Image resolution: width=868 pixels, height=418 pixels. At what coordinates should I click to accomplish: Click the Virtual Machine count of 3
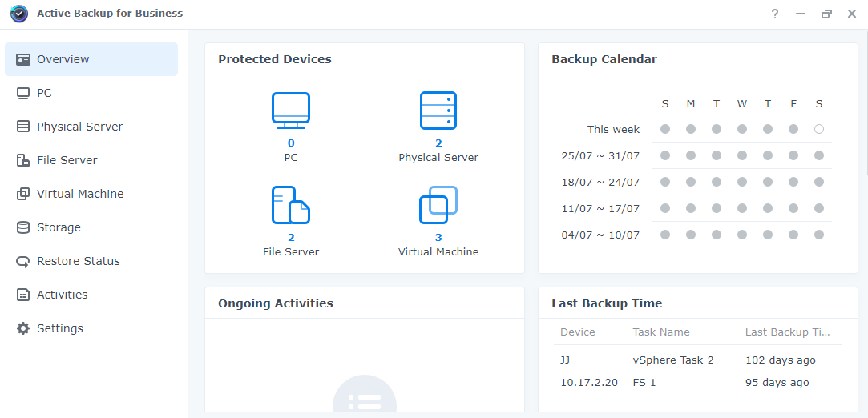tap(438, 238)
